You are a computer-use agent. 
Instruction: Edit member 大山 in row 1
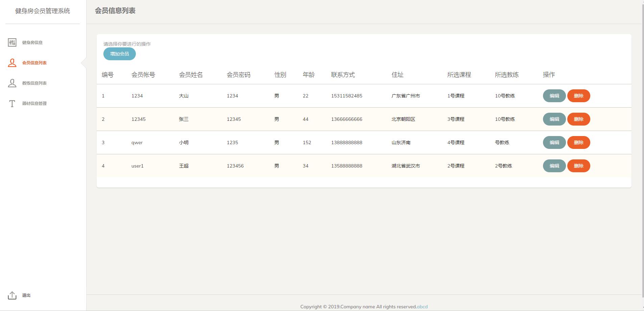coord(554,96)
